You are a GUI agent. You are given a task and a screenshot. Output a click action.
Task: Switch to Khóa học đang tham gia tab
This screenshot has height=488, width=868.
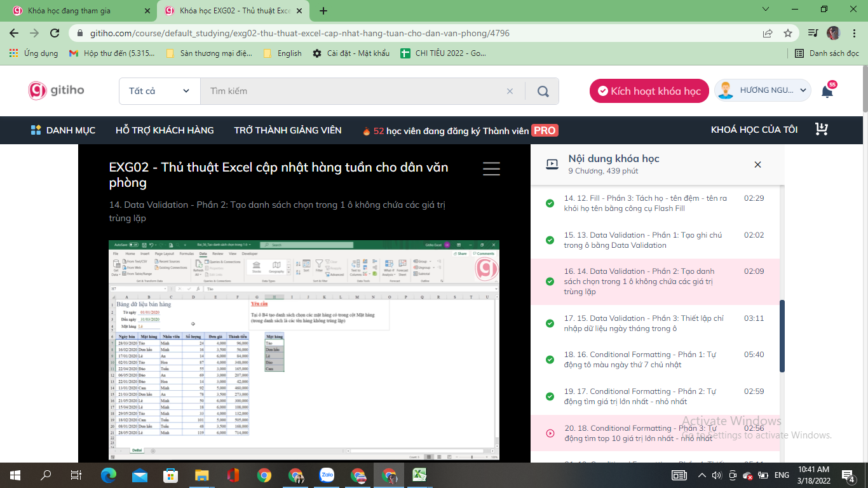click(x=79, y=11)
